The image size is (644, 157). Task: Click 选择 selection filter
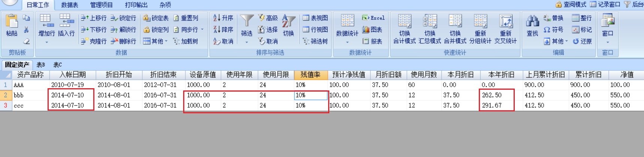click(x=268, y=30)
